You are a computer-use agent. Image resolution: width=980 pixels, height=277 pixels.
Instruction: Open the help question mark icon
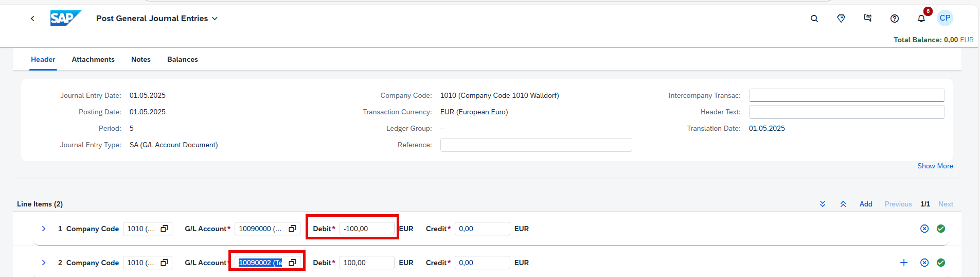(895, 19)
